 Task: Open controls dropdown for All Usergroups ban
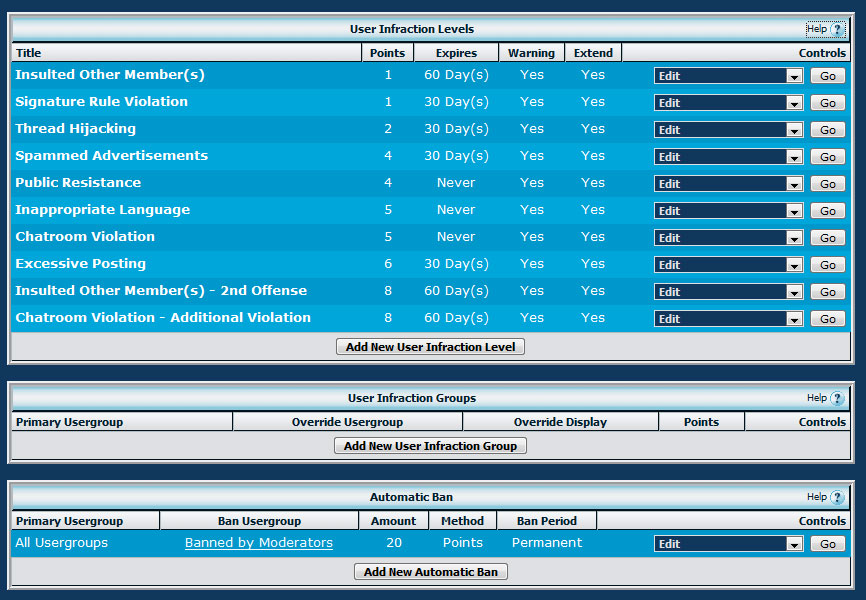tap(728, 544)
